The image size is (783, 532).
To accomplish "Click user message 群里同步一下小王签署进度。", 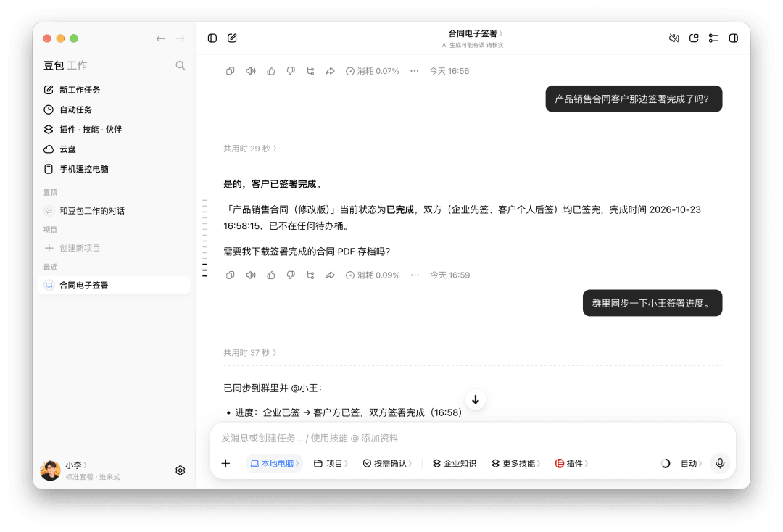I will 652,303.
